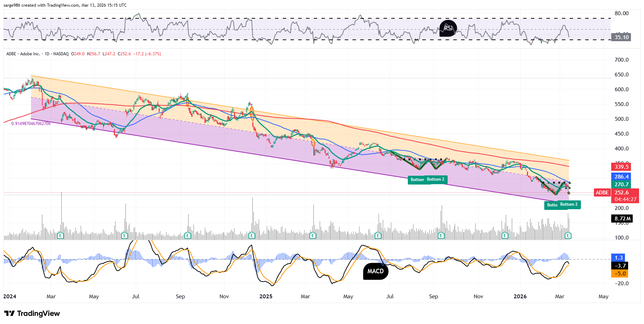This screenshot has width=644, height=324.
Task: Select the earnings marker in June 2025
Action: pos(378,235)
